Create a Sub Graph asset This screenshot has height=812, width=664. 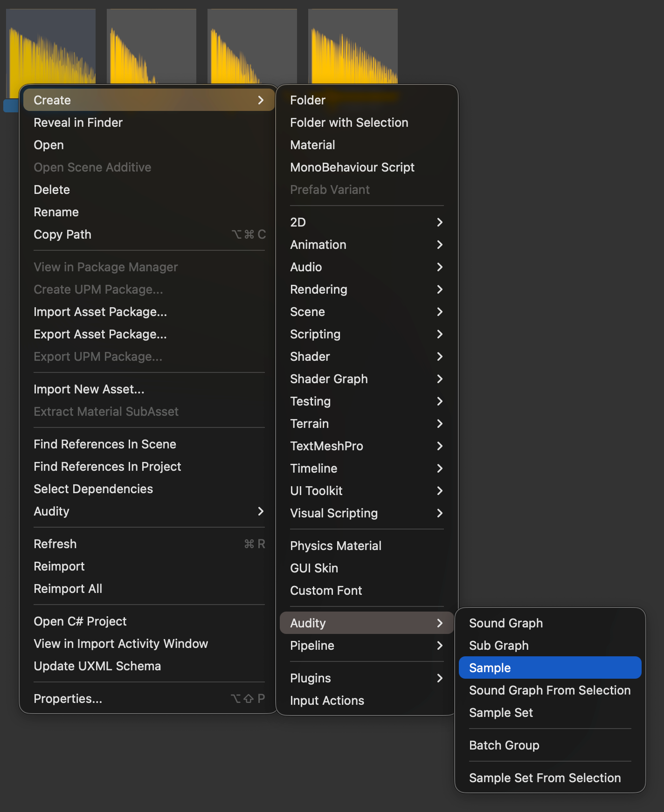click(550, 645)
